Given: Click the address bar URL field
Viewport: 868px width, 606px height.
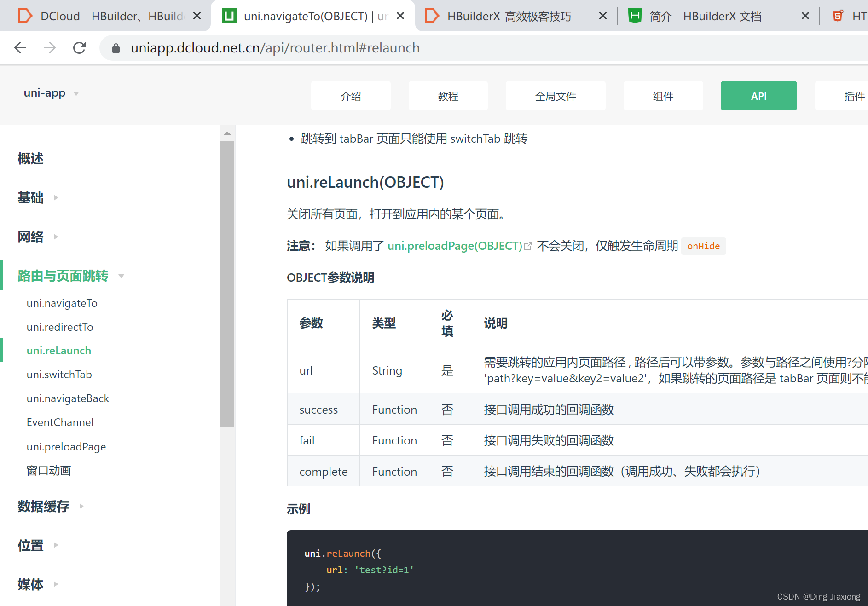Looking at the screenshot, I should tap(483, 48).
